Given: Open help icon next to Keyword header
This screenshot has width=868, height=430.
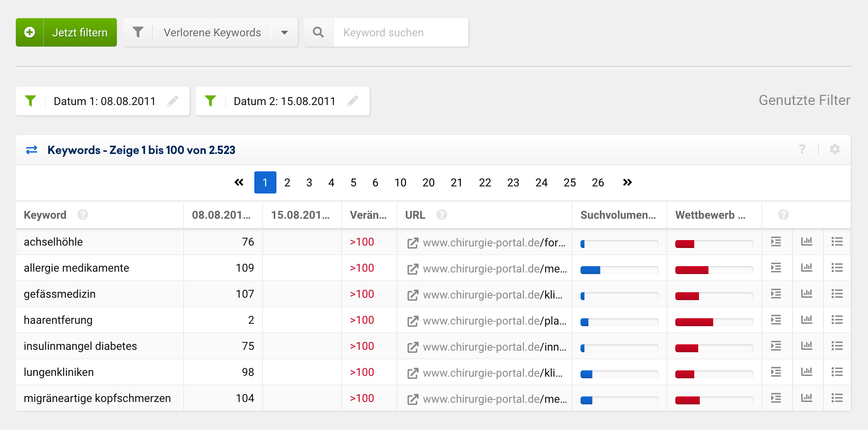Looking at the screenshot, I should tap(83, 215).
